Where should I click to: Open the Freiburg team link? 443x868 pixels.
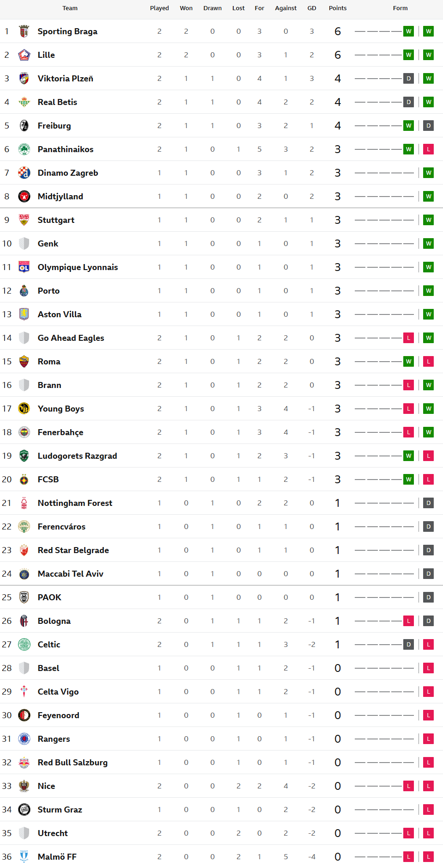coord(54,126)
